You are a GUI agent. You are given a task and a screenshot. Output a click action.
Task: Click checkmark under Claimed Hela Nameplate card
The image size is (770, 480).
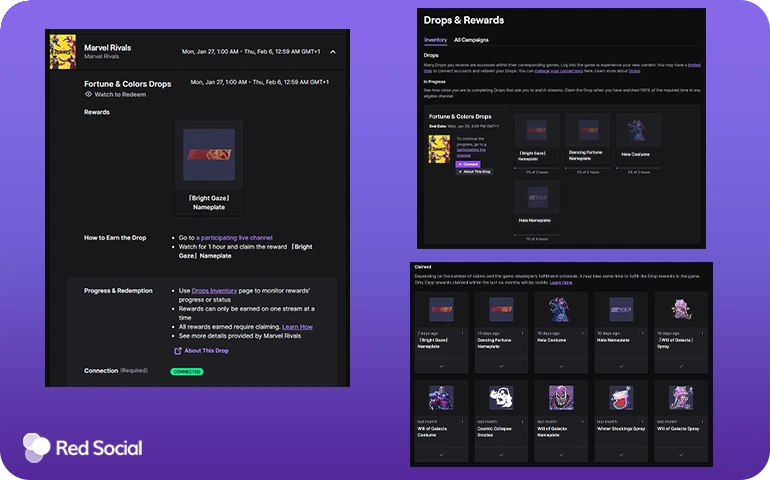pyautogui.click(x=621, y=366)
